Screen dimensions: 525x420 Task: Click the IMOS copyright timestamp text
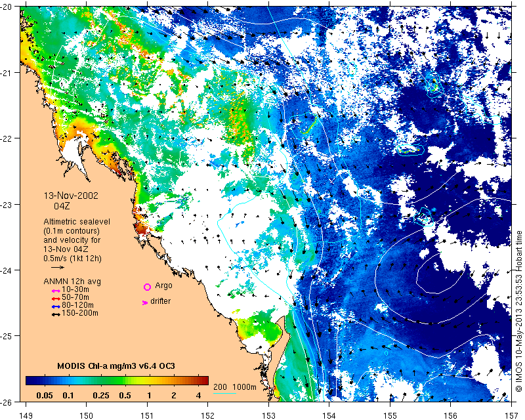519,311
